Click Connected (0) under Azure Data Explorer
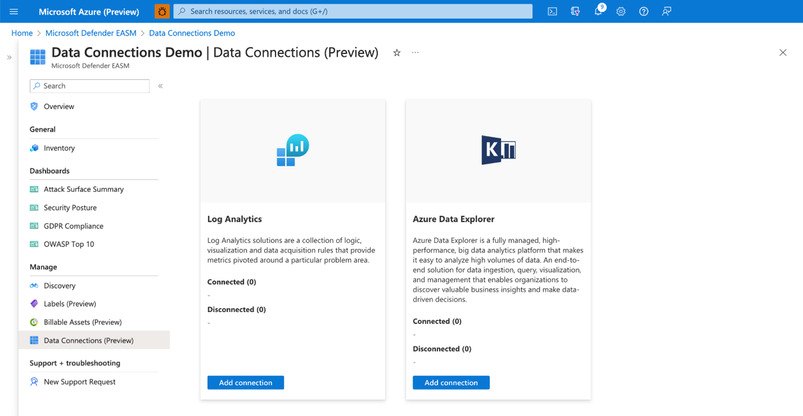The height and width of the screenshot is (416, 803). click(x=437, y=321)
